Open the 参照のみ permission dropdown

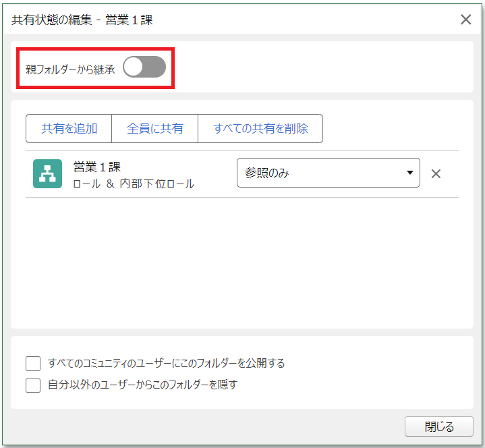pos(329,173)
